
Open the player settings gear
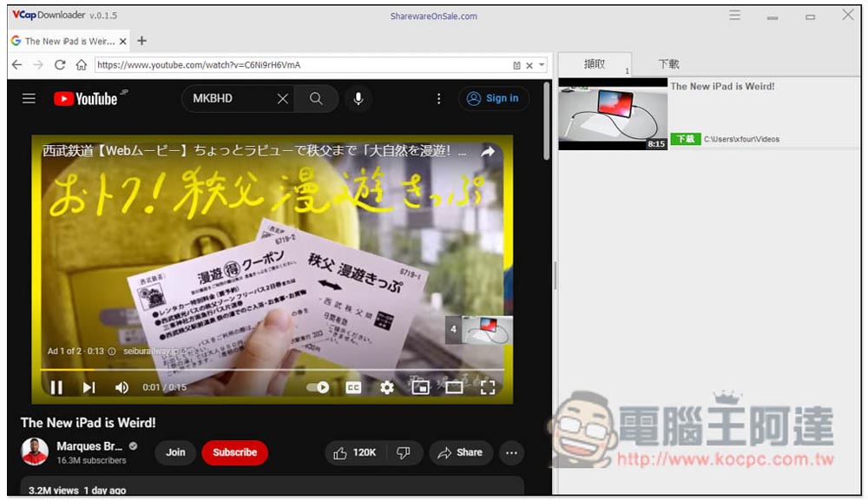pos(387,387)
